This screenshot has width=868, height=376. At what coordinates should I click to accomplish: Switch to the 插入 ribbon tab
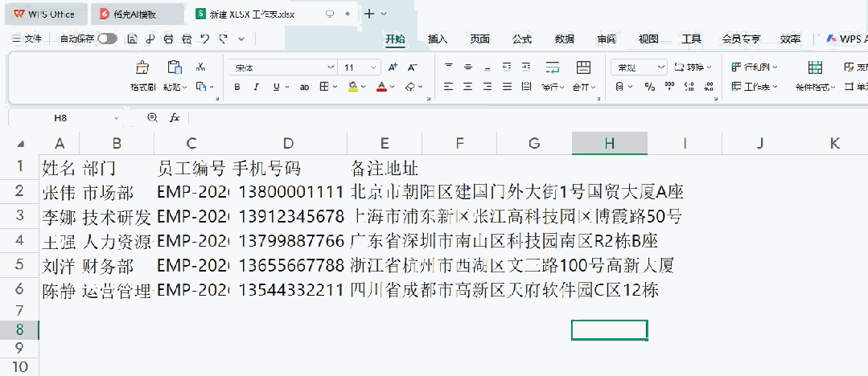438,39
